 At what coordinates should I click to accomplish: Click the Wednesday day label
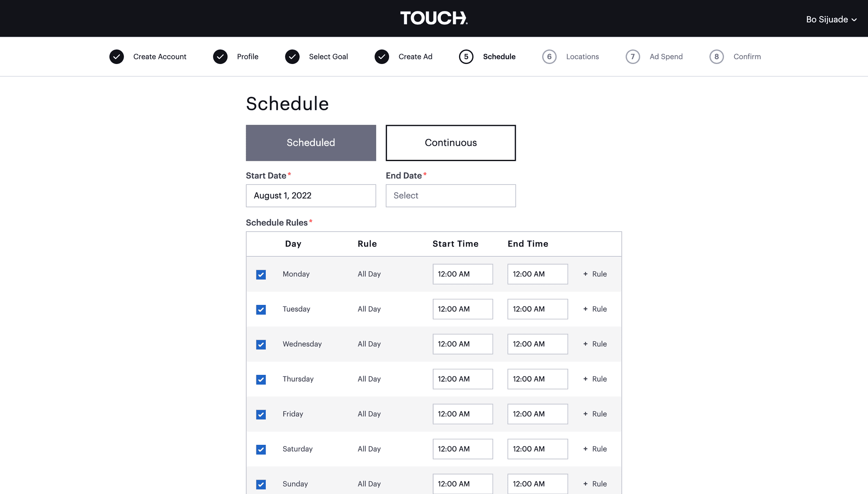point(302,344)
